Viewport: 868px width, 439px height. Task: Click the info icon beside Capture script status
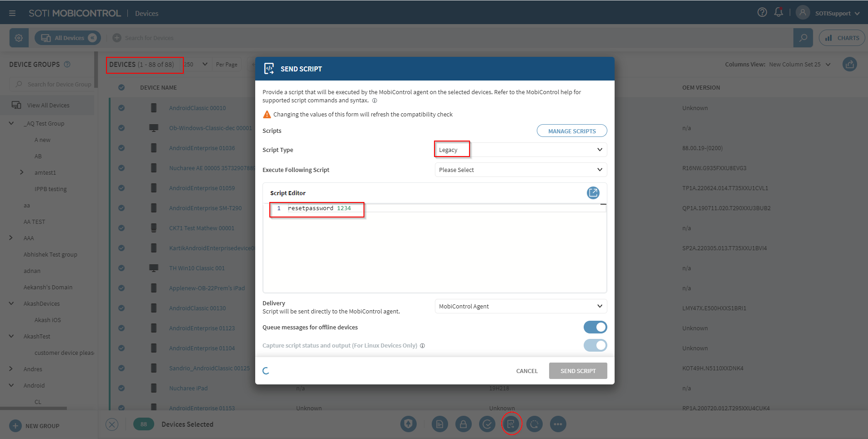(422, 346)
